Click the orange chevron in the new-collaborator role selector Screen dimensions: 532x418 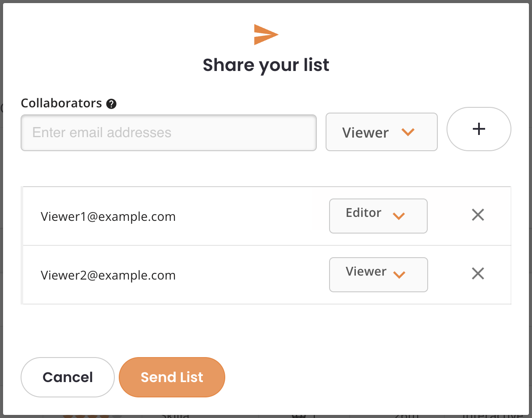(408, 132)
